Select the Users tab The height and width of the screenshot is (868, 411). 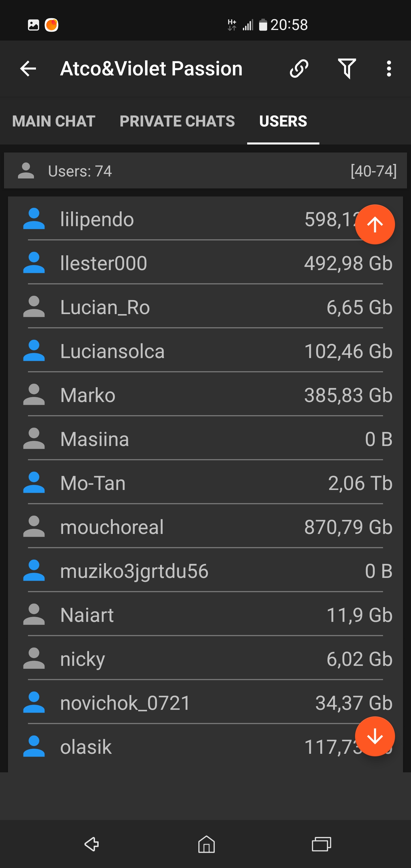283,121
